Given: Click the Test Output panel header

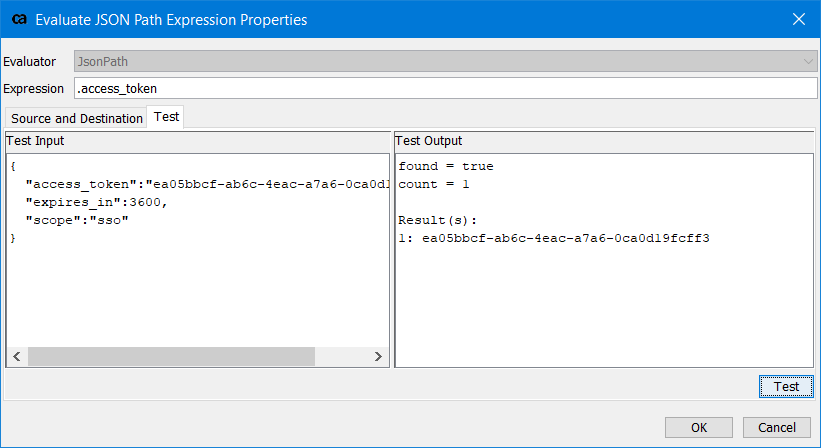Looking at the screenshot, I should 604,141.
